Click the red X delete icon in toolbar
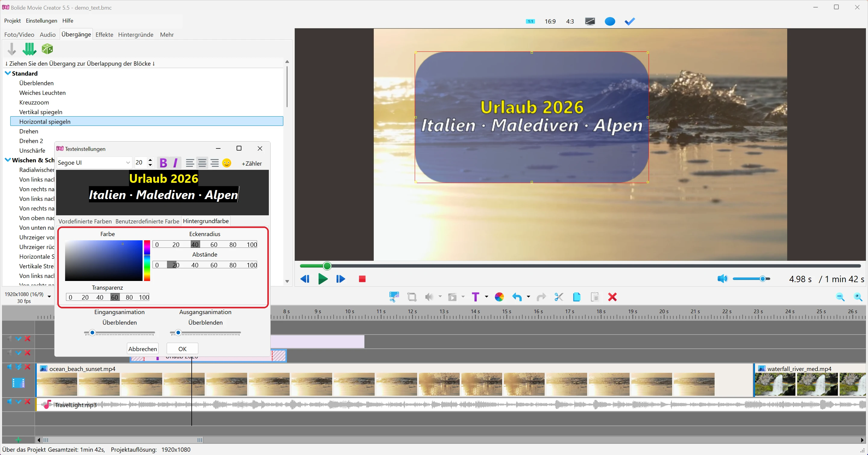This screenshot has height=455, width=868. [x=612, y=297]
